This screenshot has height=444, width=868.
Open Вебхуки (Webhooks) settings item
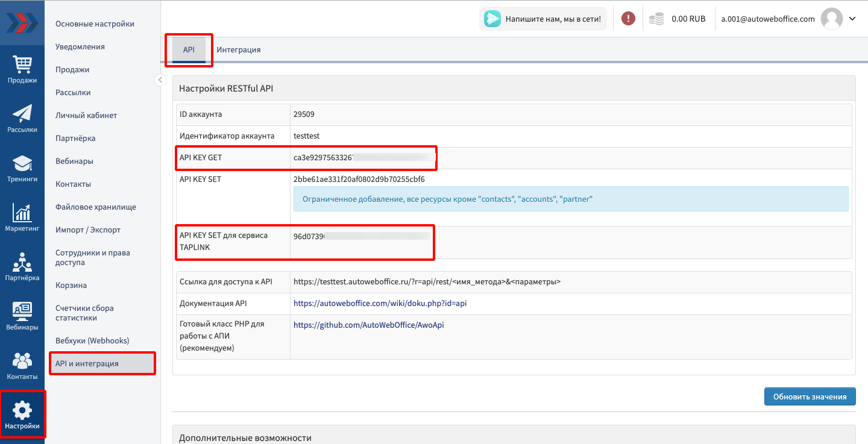pos(92,341)
